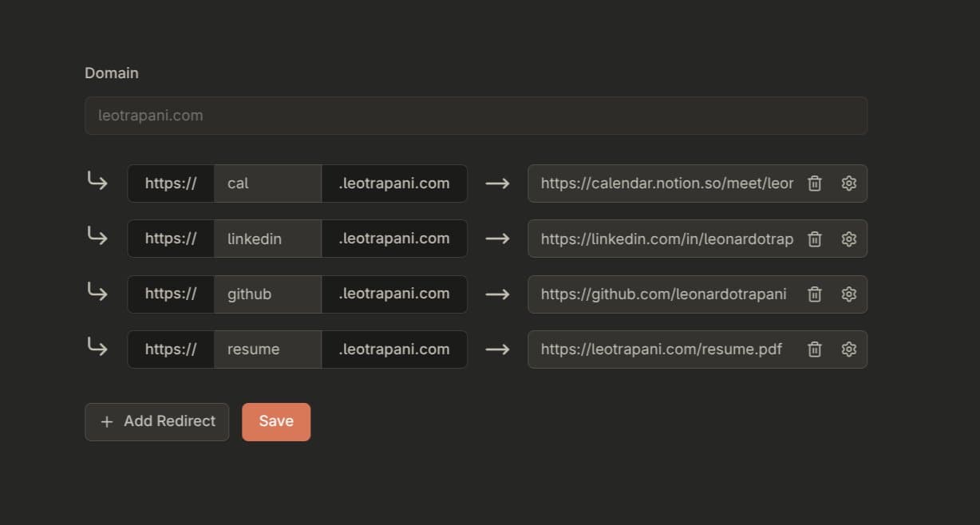
Task: Save the redirect configuration
Action: (x=276, y=421)
